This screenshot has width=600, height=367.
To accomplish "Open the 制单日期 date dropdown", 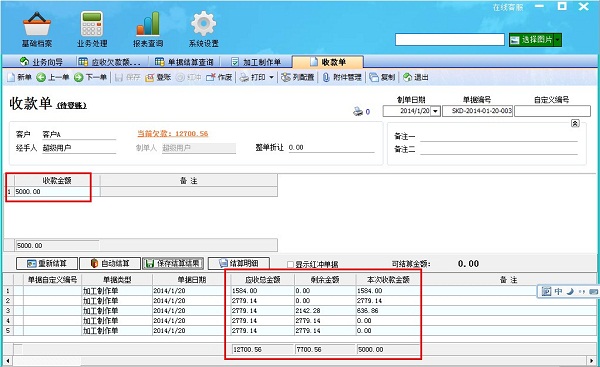I will coord(435,111).
